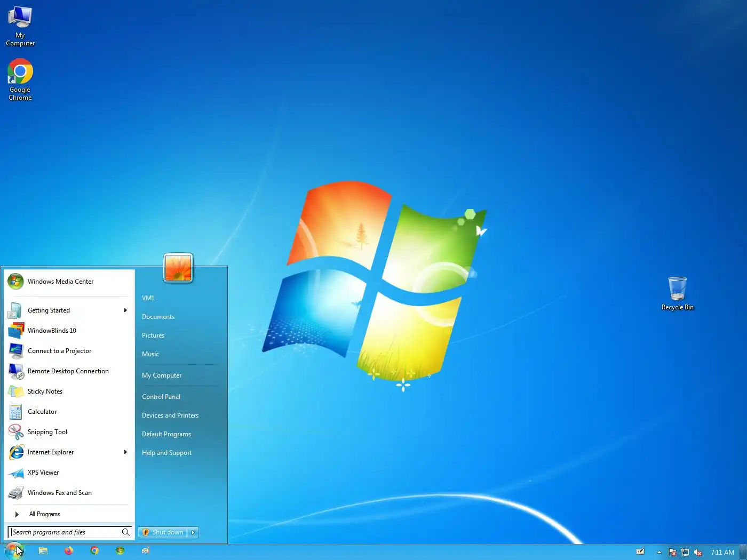
Task: Click the Windows Fax and Scan icon
Action: 16,493
